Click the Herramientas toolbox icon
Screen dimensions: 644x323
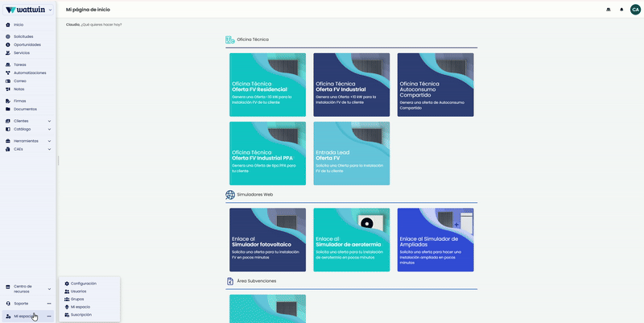[8, 141]
